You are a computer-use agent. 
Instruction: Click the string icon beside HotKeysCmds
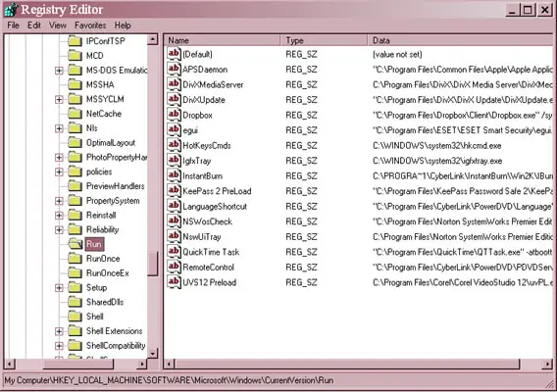[x=174, y=145]
